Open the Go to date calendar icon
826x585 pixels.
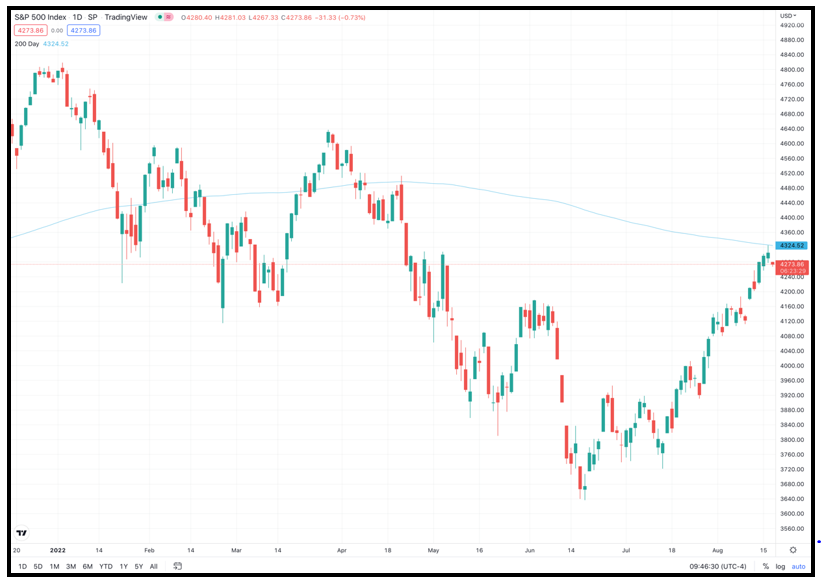coord(178,566)
